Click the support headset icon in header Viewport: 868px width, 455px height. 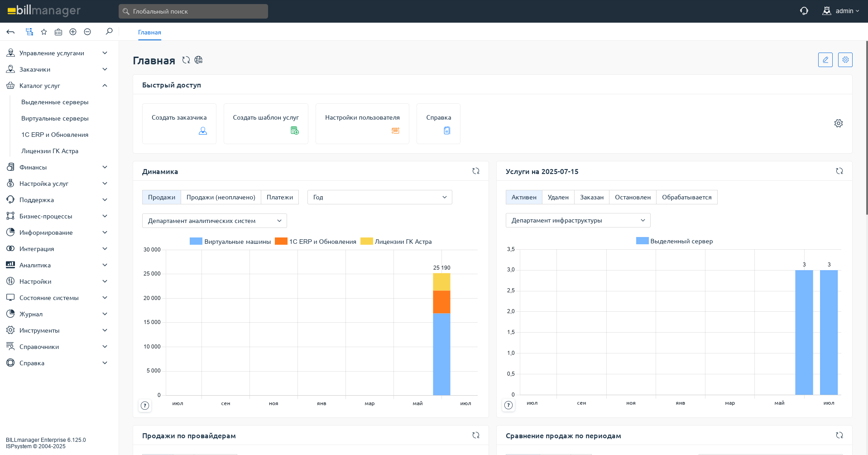pyautogui.click(x=804, y=11)
